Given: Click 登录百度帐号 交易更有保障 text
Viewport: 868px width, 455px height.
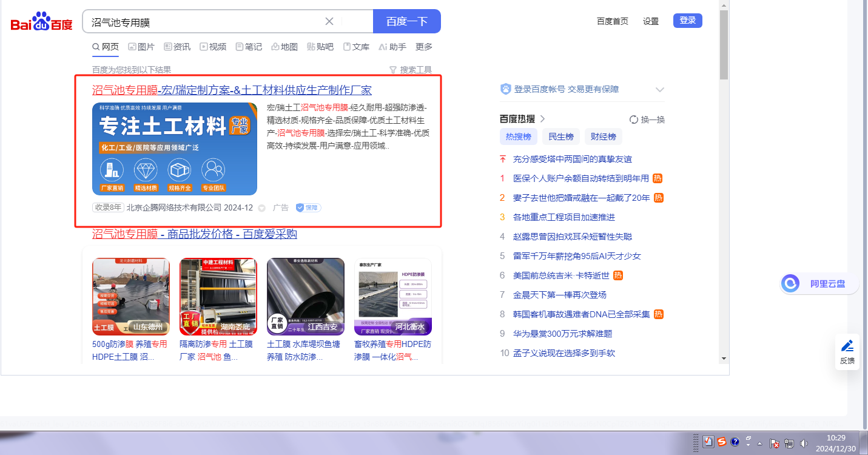Looking at the screenshot, I should [567, 89].
